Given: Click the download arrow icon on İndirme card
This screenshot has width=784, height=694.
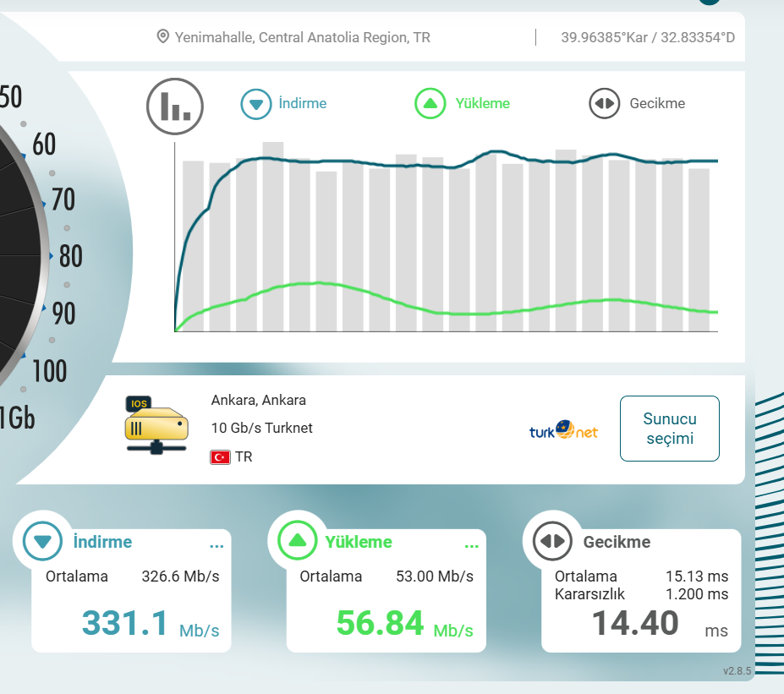Looking at the screenshot, I should (x=42, y=541).
